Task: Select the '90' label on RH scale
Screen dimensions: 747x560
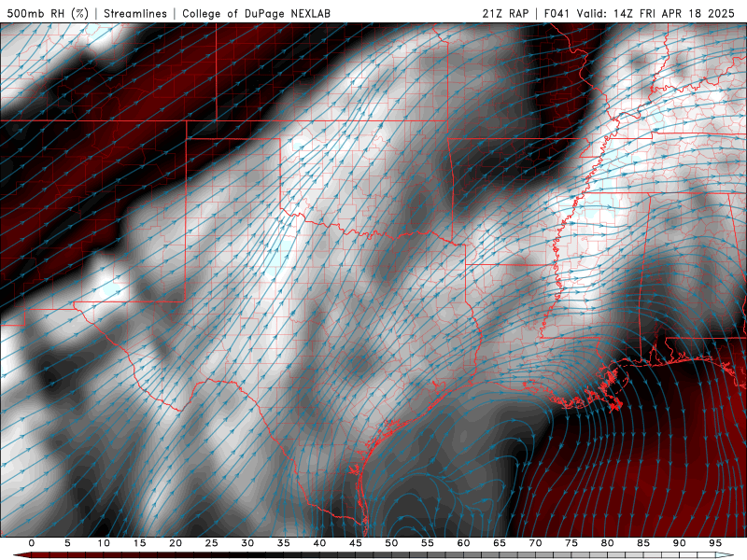Action: pos(679,543)
